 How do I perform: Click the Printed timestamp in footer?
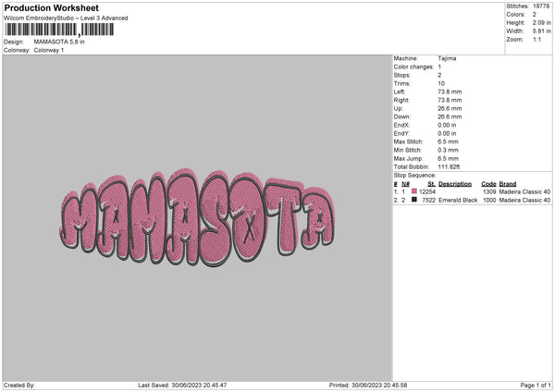(x=368, y=385)
